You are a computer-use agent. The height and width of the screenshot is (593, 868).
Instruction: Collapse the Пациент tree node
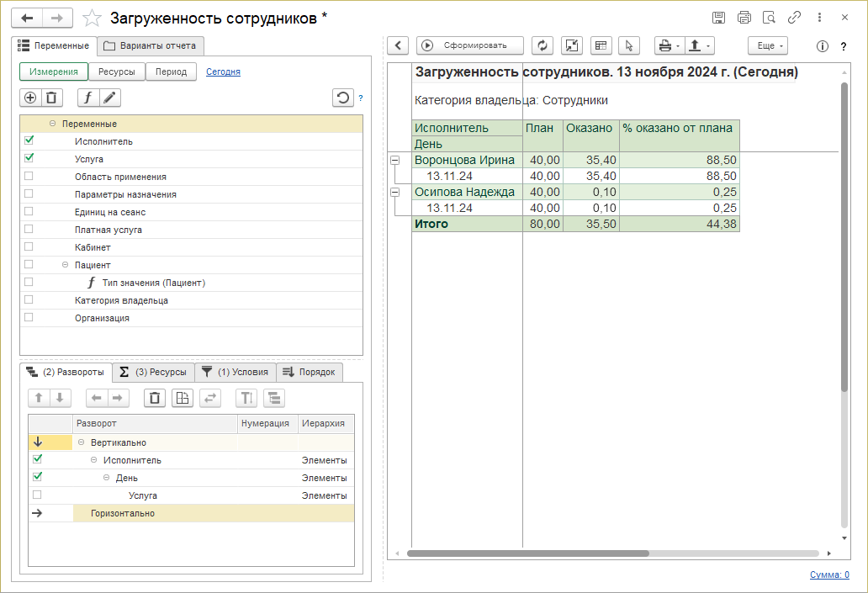coord(66,265)
